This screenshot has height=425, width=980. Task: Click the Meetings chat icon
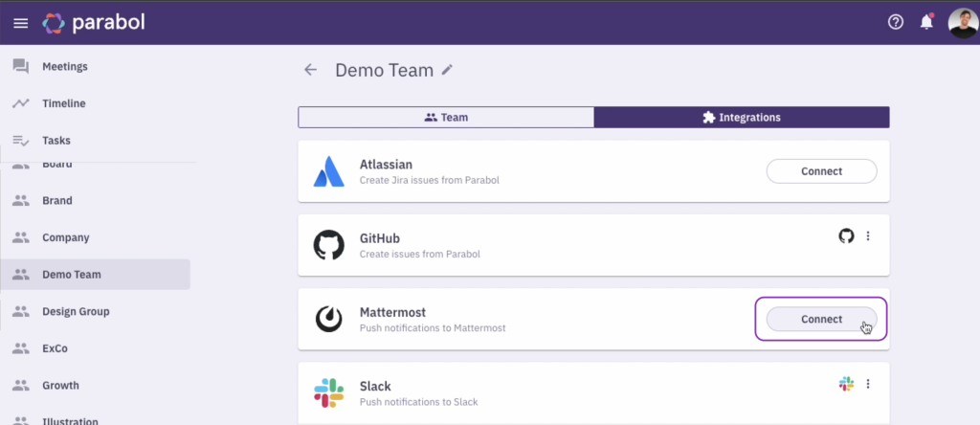(21, 66)
